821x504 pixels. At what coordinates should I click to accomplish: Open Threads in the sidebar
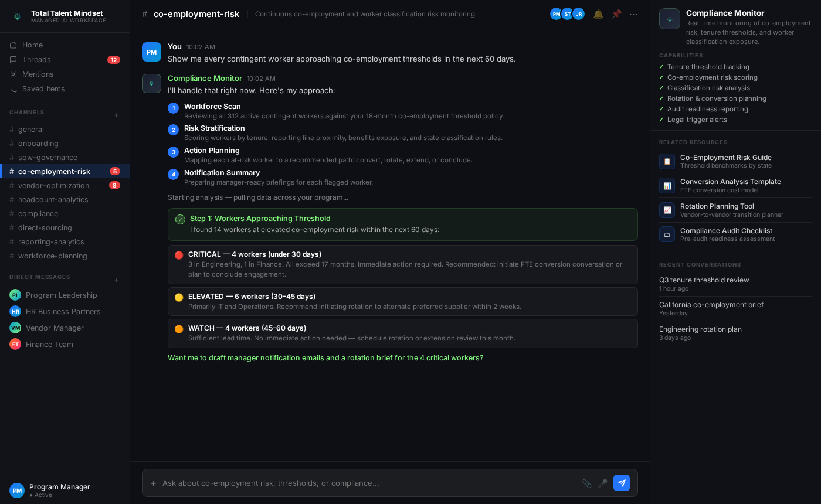tap(65, 59)
